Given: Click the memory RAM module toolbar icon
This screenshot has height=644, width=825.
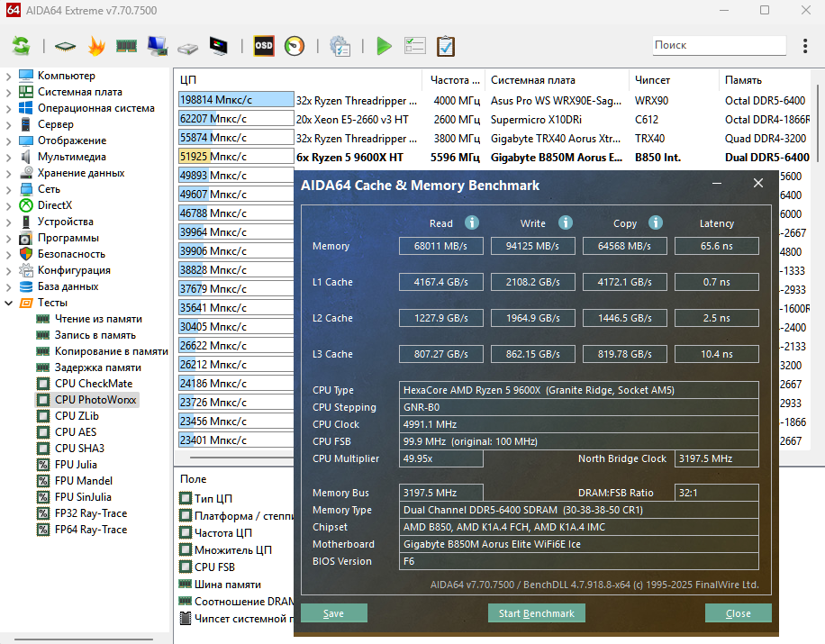Looking at the screenshot, I should [126, 45].
